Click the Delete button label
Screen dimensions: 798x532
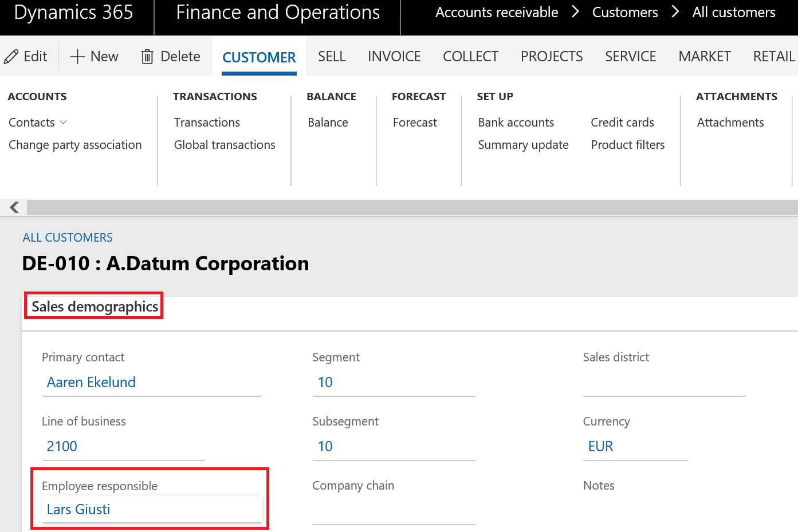(x=180, y=57)
